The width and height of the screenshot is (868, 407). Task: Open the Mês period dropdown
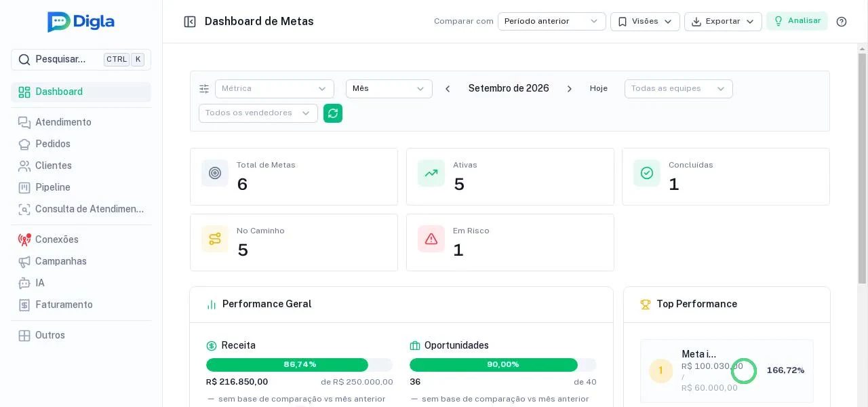click(389, 89)
